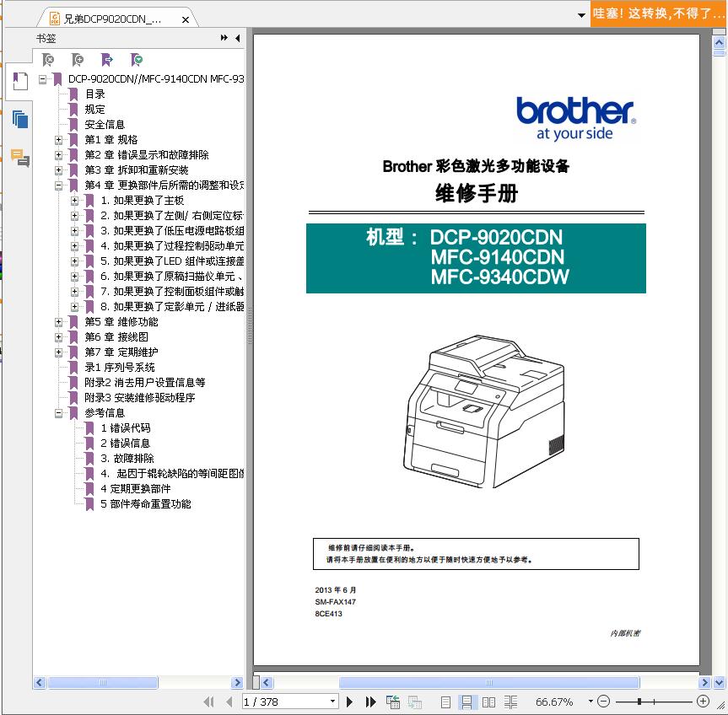
Task: Expand 第1 章 规格 bookmark
Action: pyautogui.click(x=58, y=140)
